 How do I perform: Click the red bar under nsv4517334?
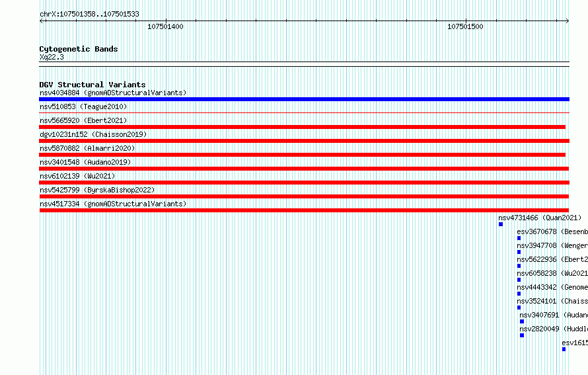coord(304,210)
